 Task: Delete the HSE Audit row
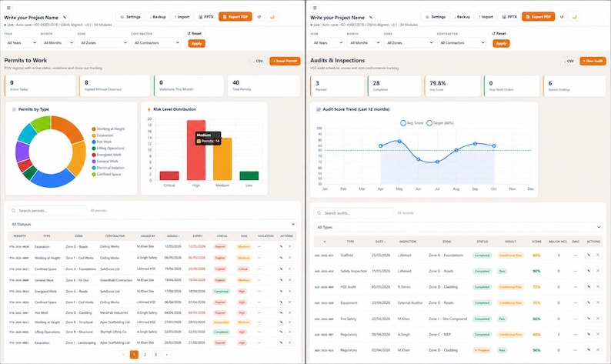(598, 286)
